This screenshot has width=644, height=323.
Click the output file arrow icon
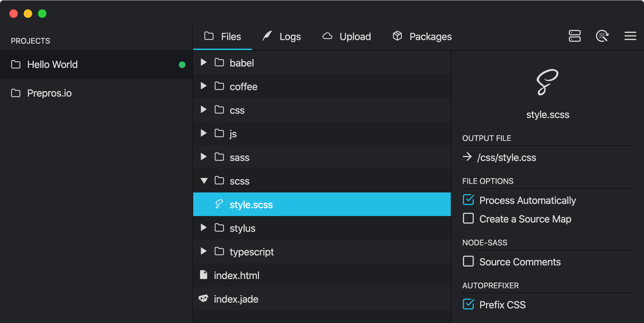[x=467, y=157]
